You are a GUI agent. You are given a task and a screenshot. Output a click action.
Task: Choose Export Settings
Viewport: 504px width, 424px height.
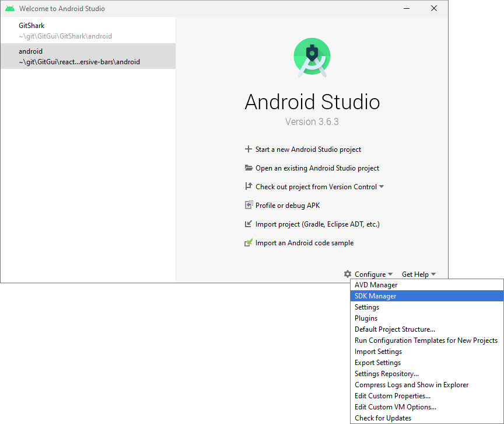(427, 363)
